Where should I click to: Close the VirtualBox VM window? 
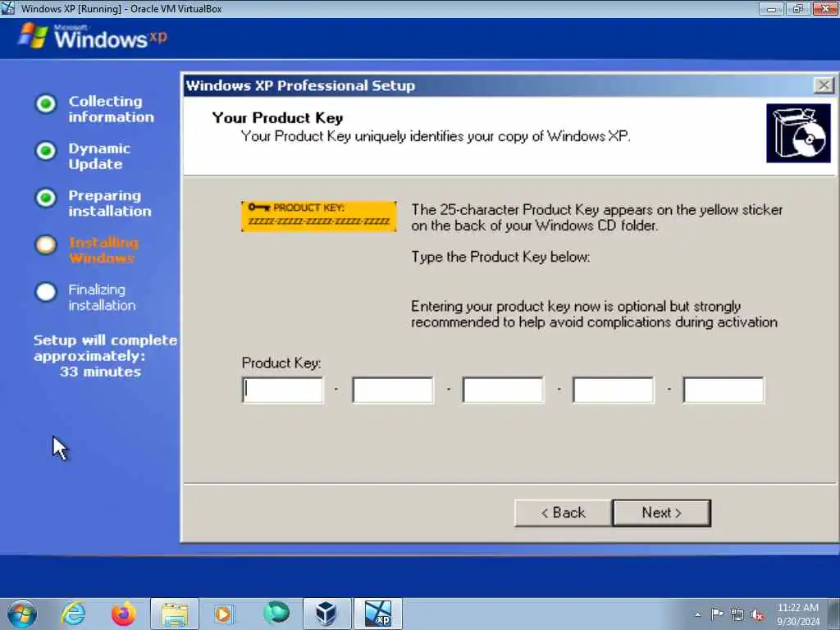click(825, 8)
